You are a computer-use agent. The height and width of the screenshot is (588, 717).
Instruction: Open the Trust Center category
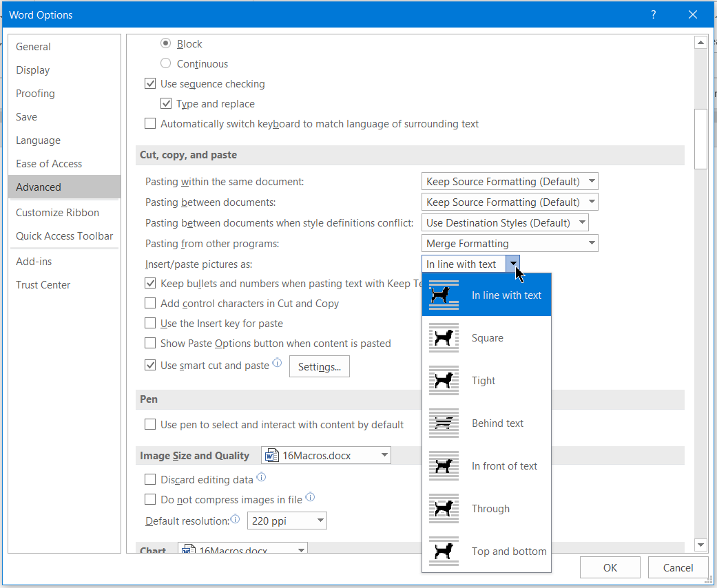65,285
